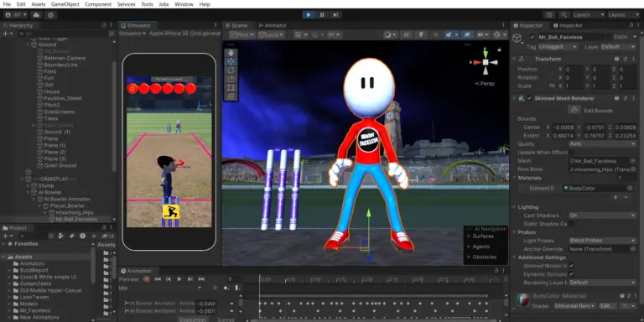Viewport: 644px width, 322px height.
Task: Open the Idle animation clip dropdown
Action: click(x=159, y=288)
